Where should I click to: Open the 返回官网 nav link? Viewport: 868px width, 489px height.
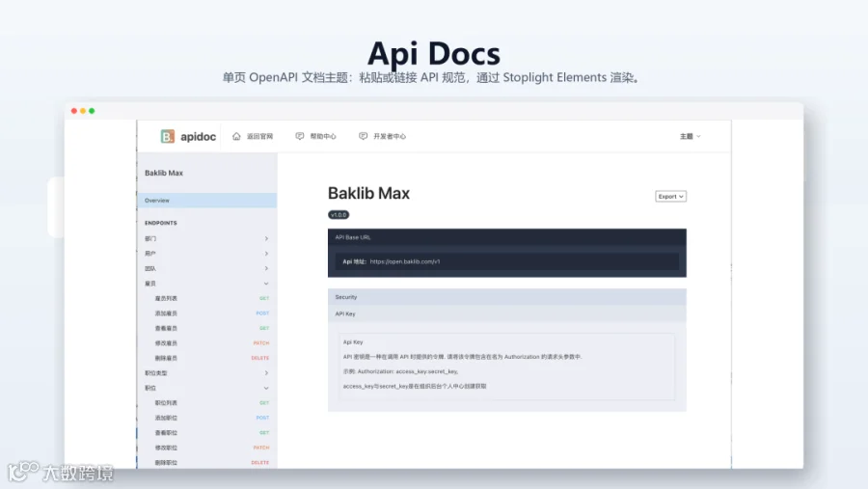tap(259, 136)
